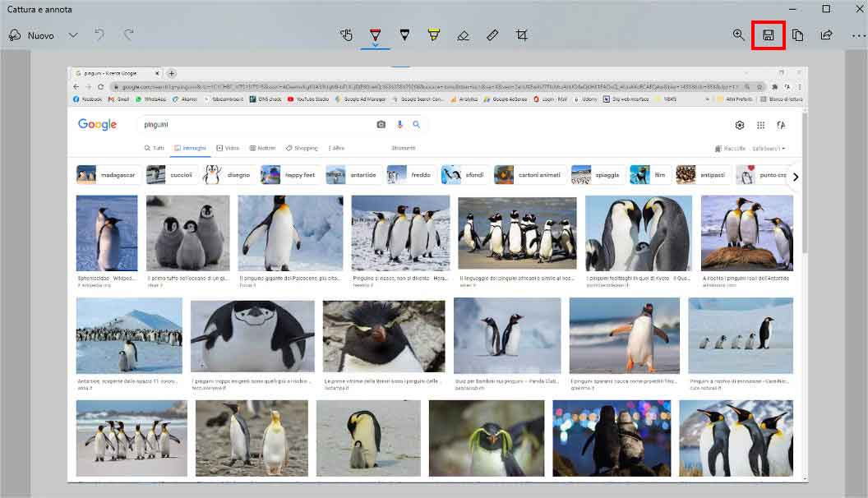Pick the yellow highlighter tool
Image resolution: width=868 pixels, height=498 pixels.
tap(433, 35)
